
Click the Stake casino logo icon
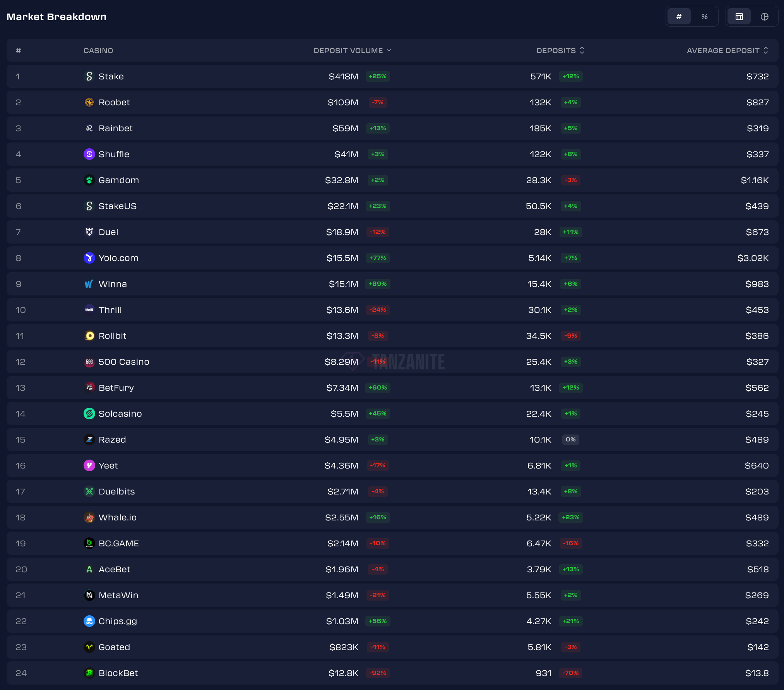[89, 76]
